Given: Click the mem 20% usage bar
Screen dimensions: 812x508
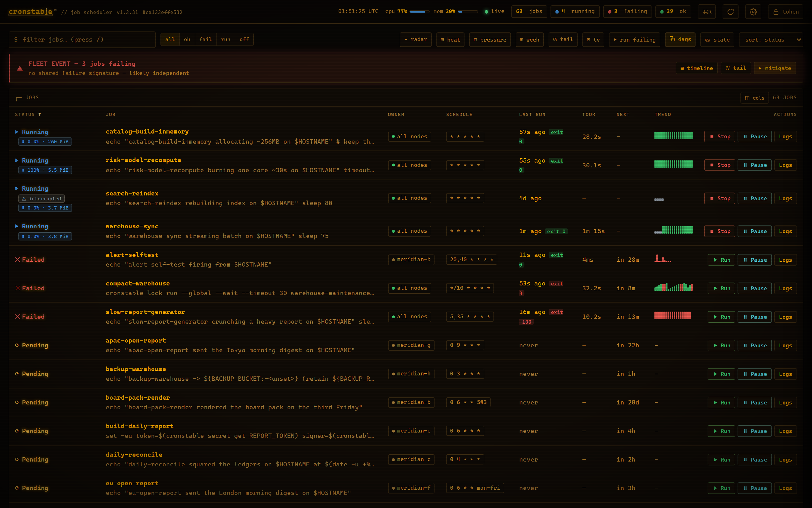Looking at the screenshot, I should click(468, 12).
